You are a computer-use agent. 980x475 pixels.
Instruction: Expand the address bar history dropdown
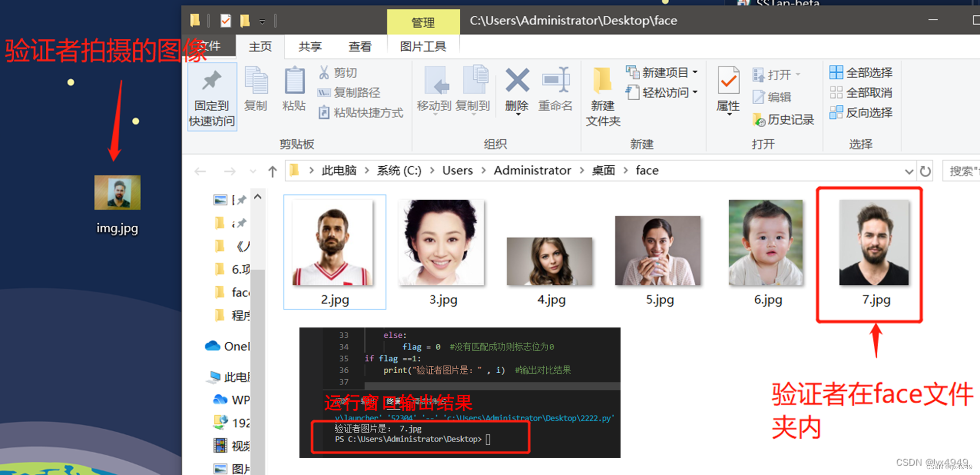[909, 171]
